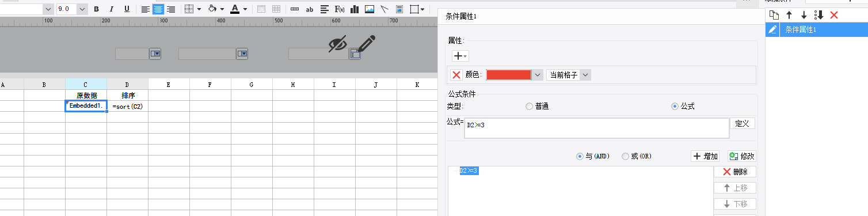The width and height of the screenshot is (868, 216).
Task: Apply background fill bucket
Action: point(212,9)
